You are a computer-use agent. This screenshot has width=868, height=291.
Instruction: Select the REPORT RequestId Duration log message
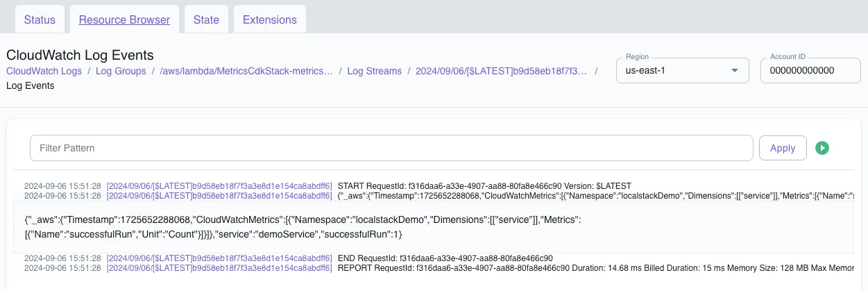pos(595,267)
